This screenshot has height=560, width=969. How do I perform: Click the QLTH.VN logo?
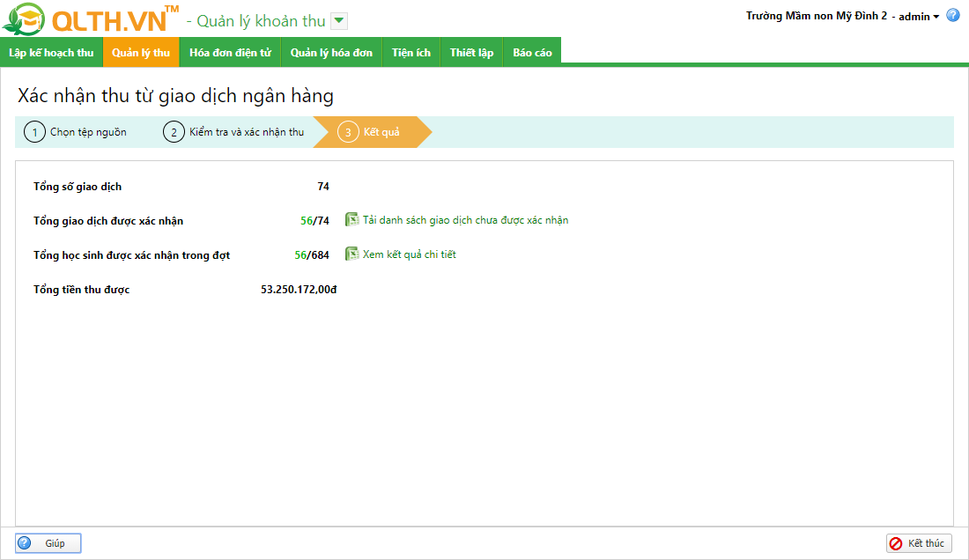point(91,19)
